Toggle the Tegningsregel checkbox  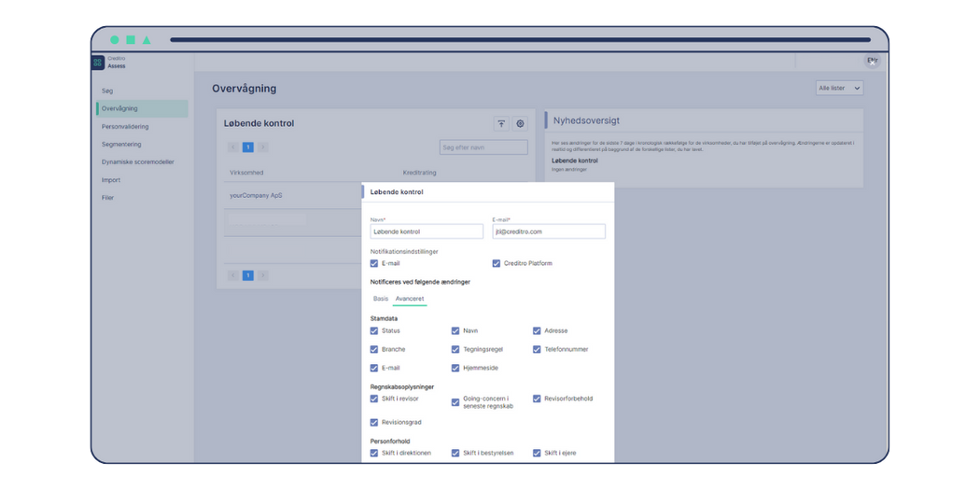pos(455,349)
